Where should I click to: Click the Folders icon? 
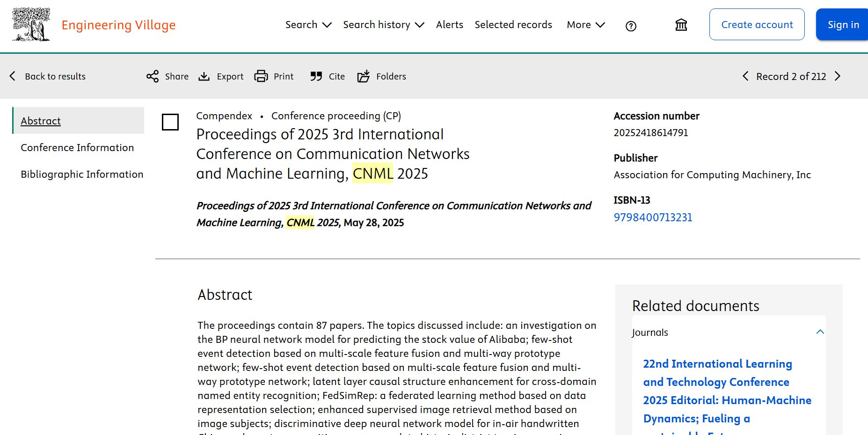pos(364,76)
